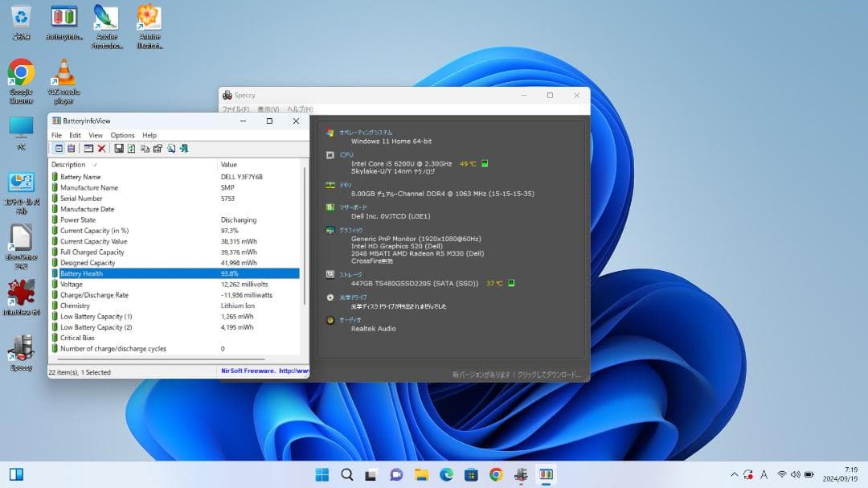Open the Options menu in BatteryInfoView
The image size is (868, 488).
pyautogui.click(x=121, y=134)
